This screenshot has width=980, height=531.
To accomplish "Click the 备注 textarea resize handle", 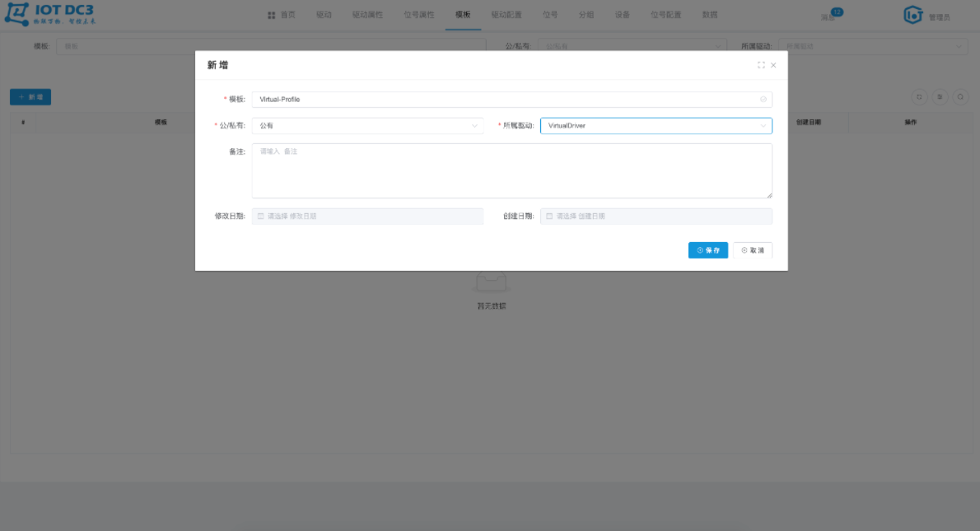I will pyautogui.click(x=768, y=195).
